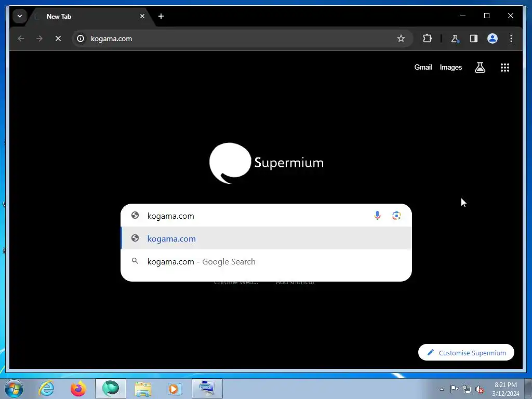Viewport: 532px width, 399px height.
Task: Click Customise Supermium button
Action: pyautogui.click(x=466, y=353)
